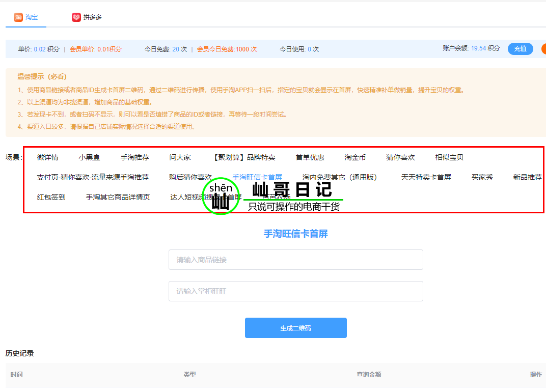
Task: Switch to the 淘宝 tab
Action: coord(26,17)
